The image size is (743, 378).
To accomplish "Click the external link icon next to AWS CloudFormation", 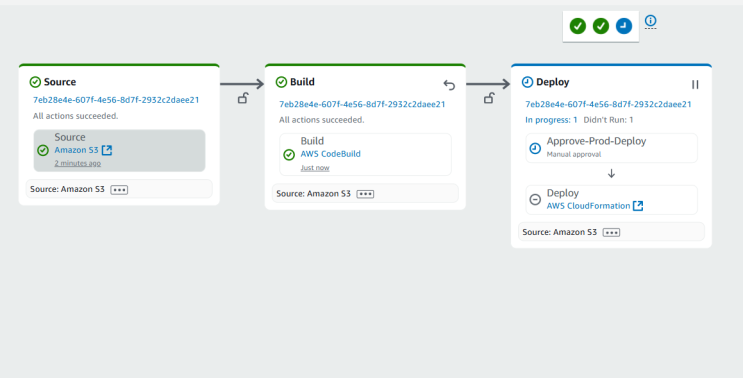I will coord(638,206).
